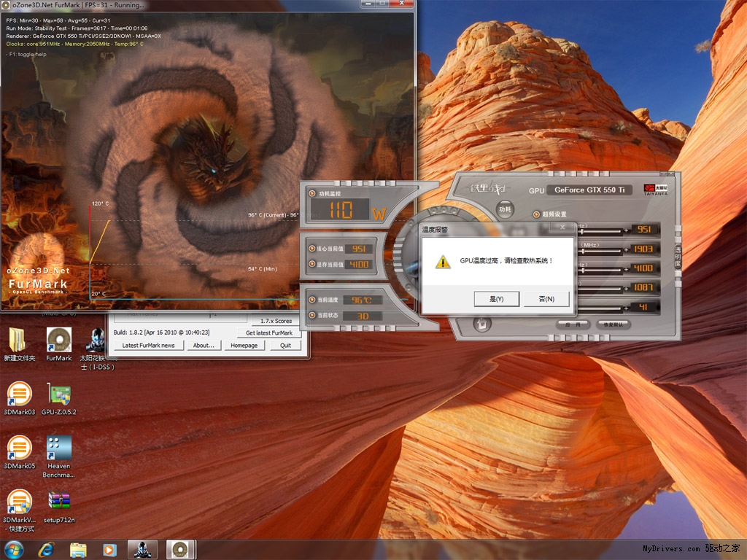The height and width of the screenshot is (560, 747).
Task: Click the 3D current state reading
Action: tap(363, 316)
